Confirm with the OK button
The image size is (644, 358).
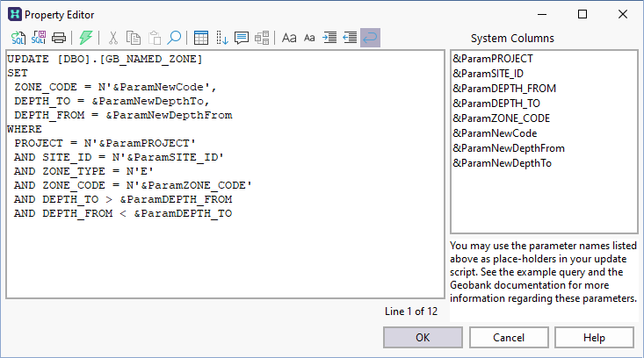423,338
